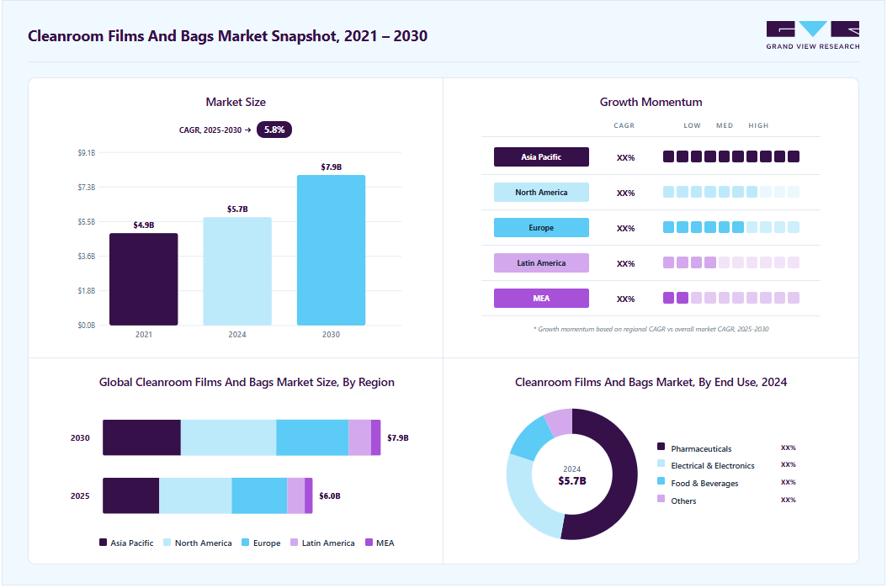The width and height of the screenshot is (887, 588).
Task: Click the North America XX% CAGR value
Action: point(625,193)
